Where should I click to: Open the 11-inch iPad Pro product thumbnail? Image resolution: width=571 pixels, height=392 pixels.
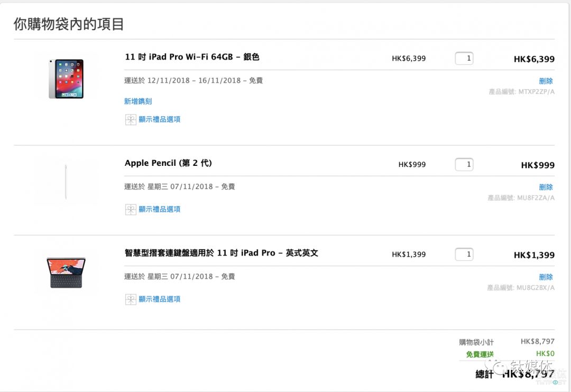click(x=66, y=79)
